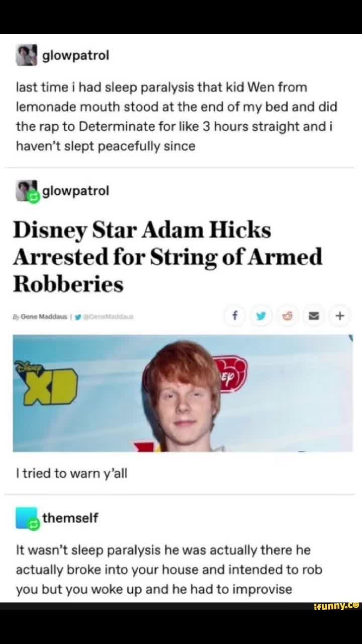Share the article via Twitter icon
Image resolution: width=362 pixels, height=644 pixels.
[260, 316]
